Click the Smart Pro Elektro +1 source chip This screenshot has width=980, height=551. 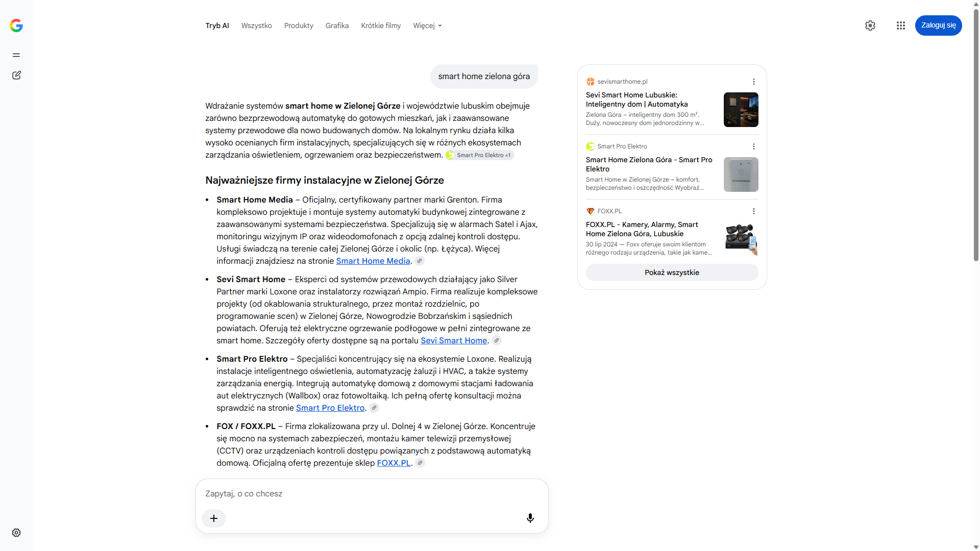479,155
